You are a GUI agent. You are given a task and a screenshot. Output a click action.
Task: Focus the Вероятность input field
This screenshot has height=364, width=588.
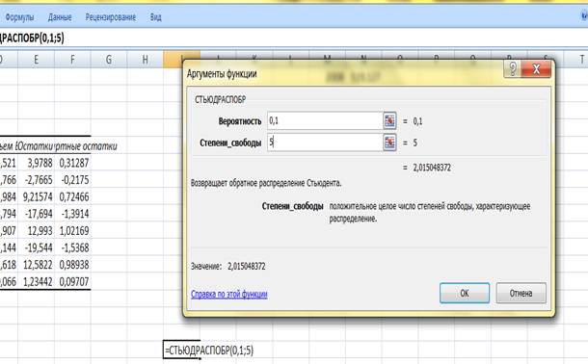coord(325,121)
